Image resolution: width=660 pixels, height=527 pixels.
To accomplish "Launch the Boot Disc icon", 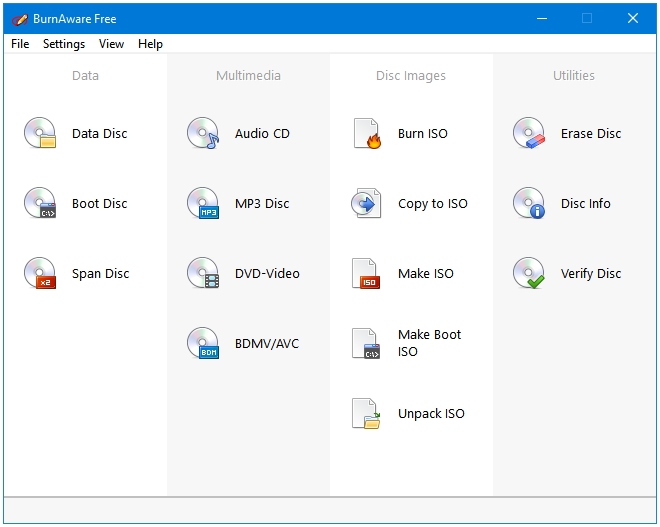I will click(x=40, y=203).
